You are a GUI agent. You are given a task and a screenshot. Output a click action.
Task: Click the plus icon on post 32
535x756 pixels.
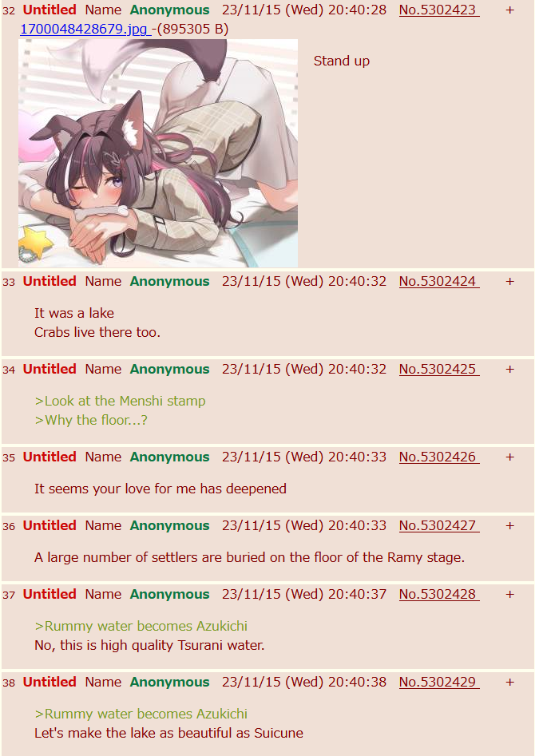510,10
